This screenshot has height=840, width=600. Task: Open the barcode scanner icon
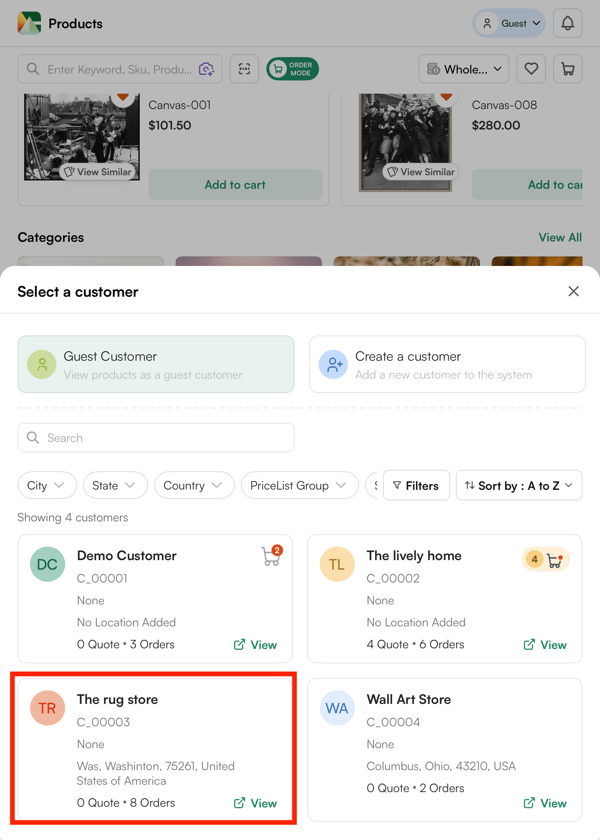(244, 69)
